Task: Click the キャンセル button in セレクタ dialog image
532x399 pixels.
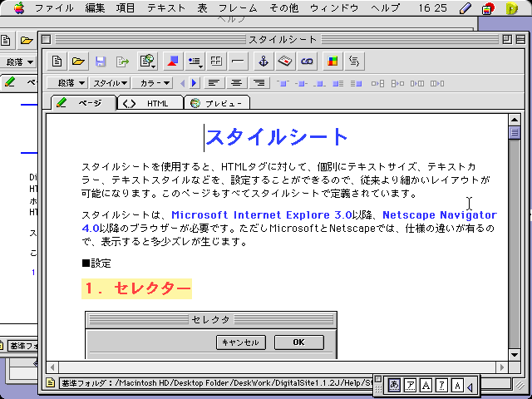Action: click(x=241, y=342)
